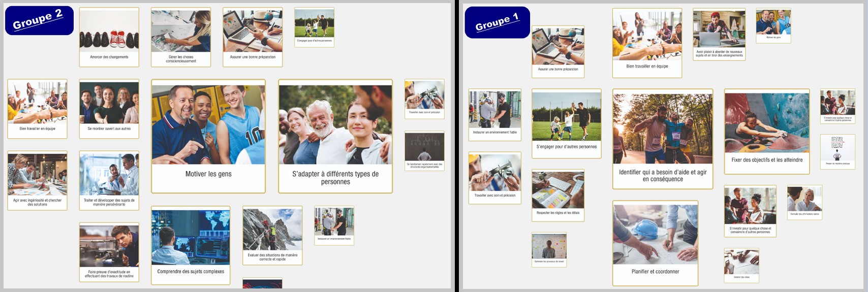The width and height of the screenshot is (868, 292).
Task: Select the "Evaluer des situations" mountain card
Action: pyautogui.click(x=272, y=235)
